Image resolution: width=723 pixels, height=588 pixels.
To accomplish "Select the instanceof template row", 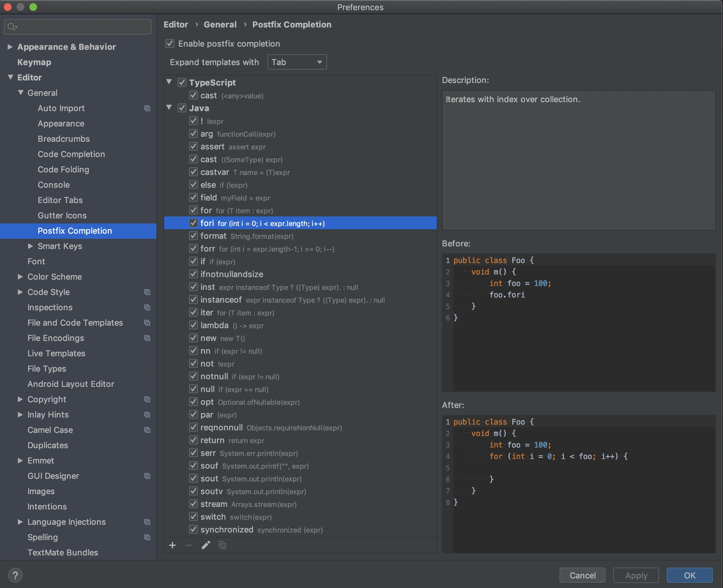I will click(x=300, y=300).
